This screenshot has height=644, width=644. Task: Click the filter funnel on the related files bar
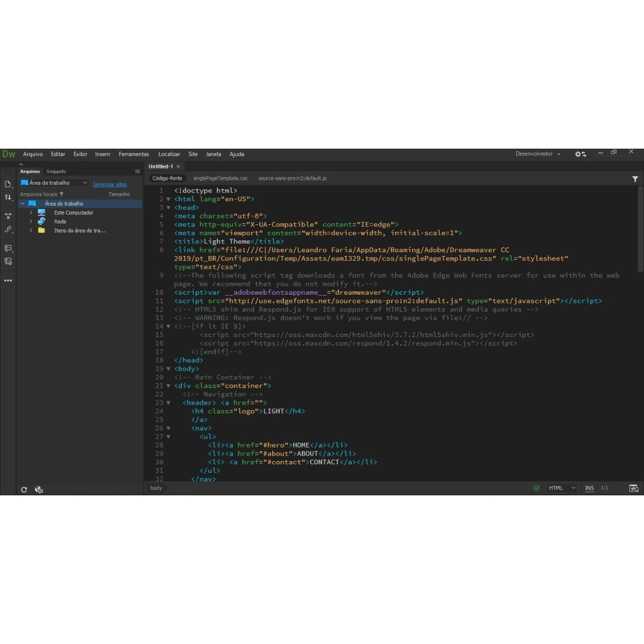click(636, 179)
